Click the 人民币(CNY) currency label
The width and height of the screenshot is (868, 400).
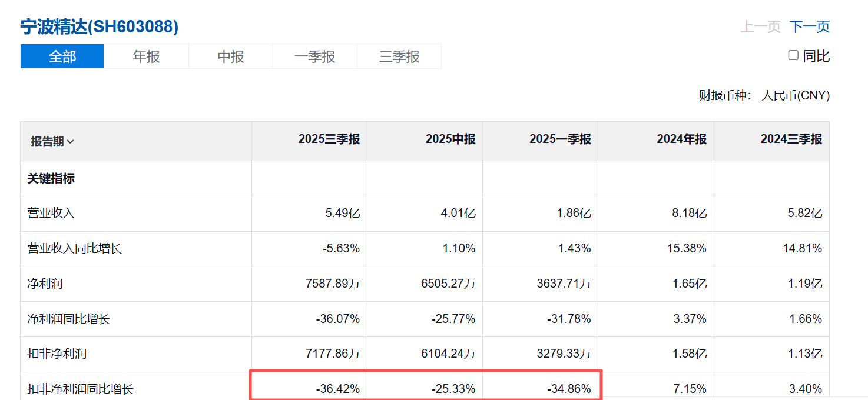click(796, 95)
